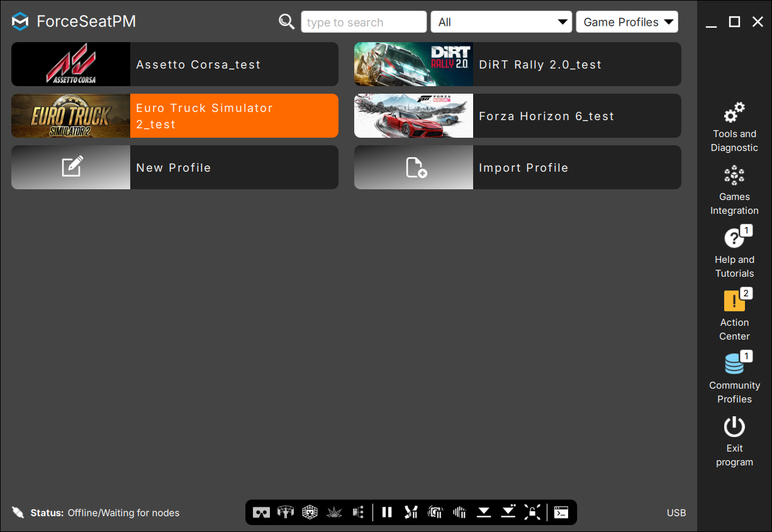Image resolution: width=772 pixels, height=532 pixels.
Task: Click the search magnifier icon
Action: 287,22
